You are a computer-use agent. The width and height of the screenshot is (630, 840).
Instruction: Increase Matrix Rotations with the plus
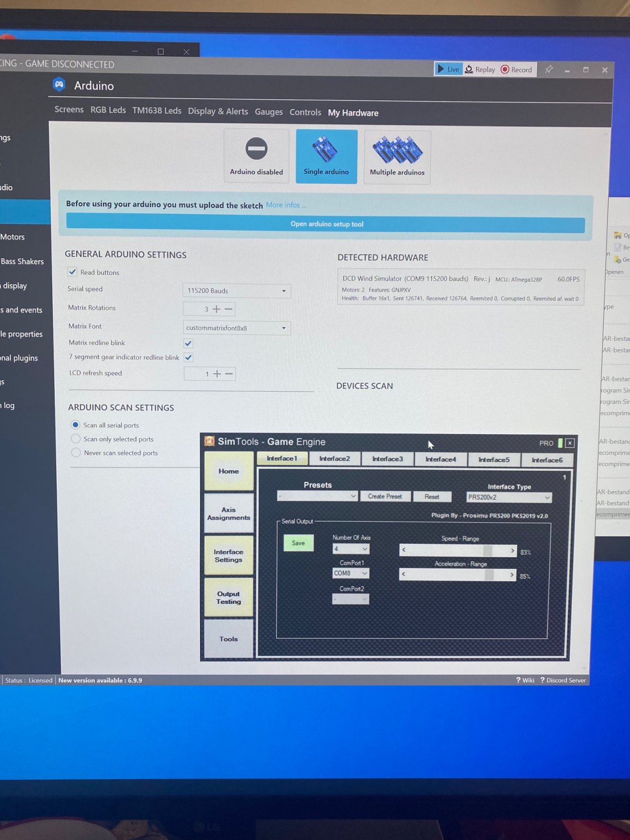(x=216, y=309)
